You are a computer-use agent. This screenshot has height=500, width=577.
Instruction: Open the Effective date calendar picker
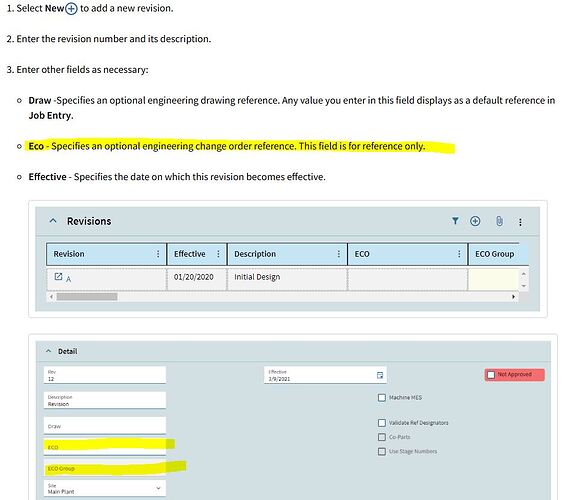tap(380, 375)
